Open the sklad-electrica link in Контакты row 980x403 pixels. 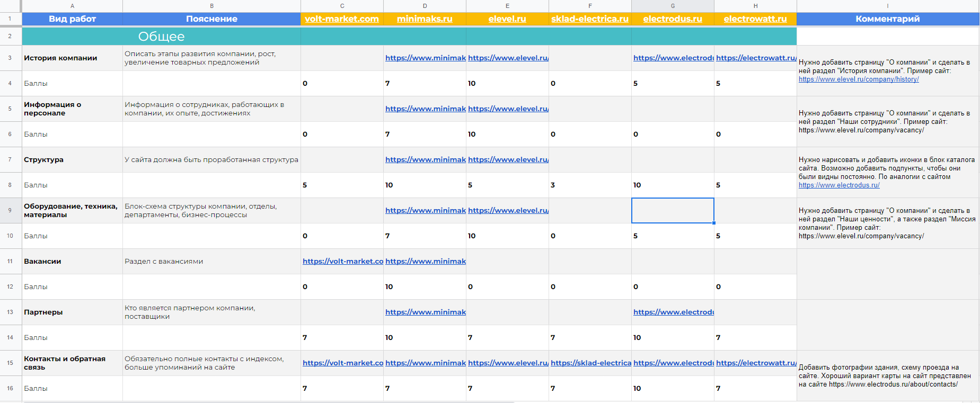[591, 363]
